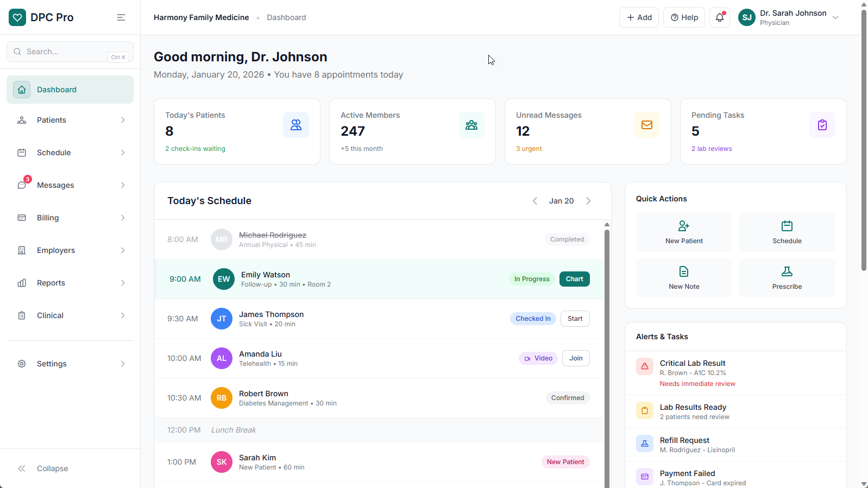
Task: Click the Confirmed badge for Robert Brown
Action: click(568, 398)
